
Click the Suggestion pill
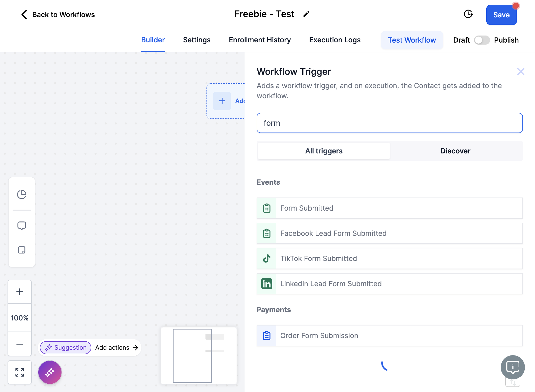[x=66, y=348]
